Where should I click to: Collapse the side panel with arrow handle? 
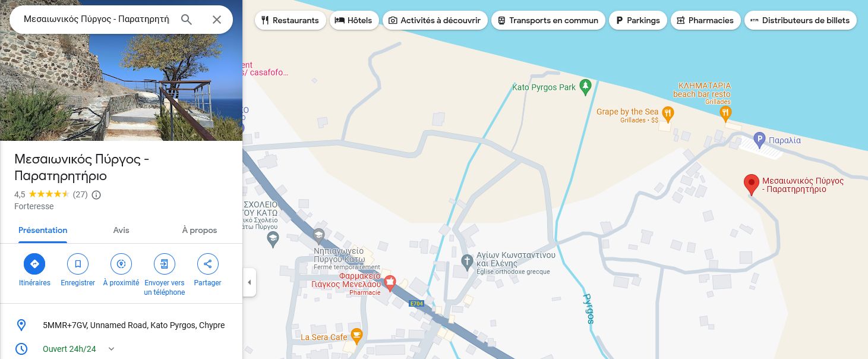250,282
